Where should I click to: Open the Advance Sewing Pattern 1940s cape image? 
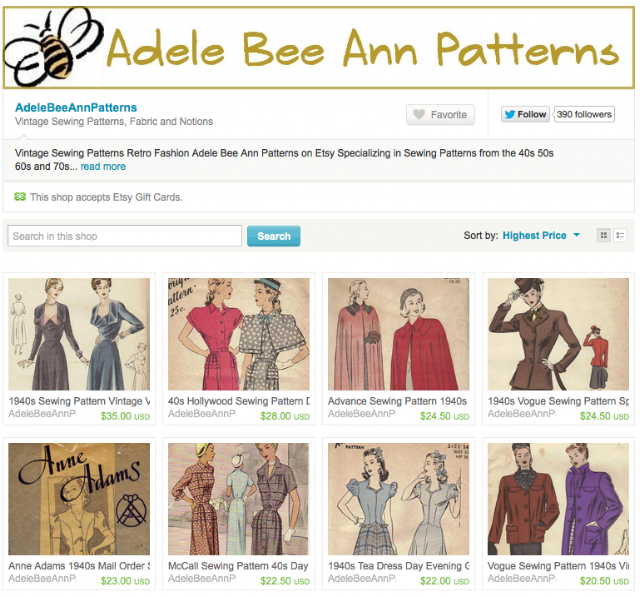pyautogui.click(x=398, y=334)
